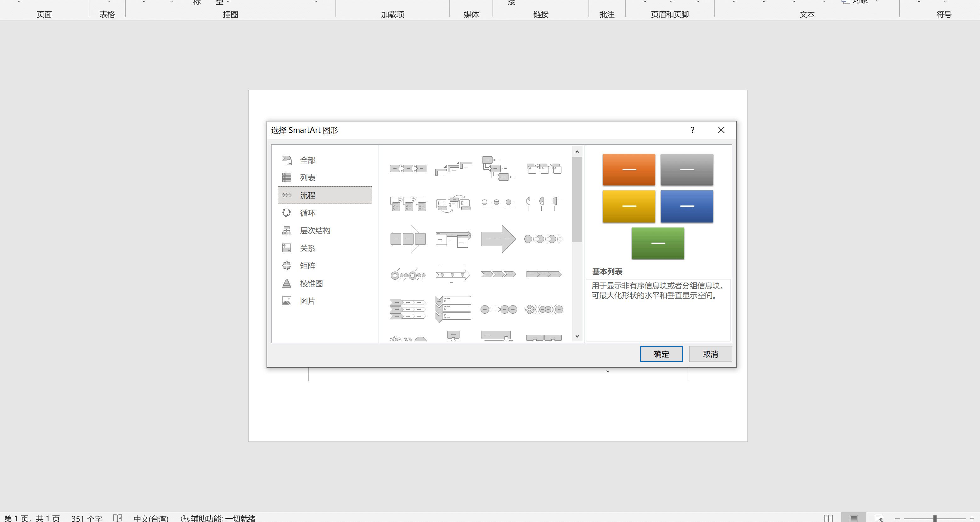Select the 棱锥图 category
The height and width of the screenshot is (522, 980).
[x=311, y=283]
